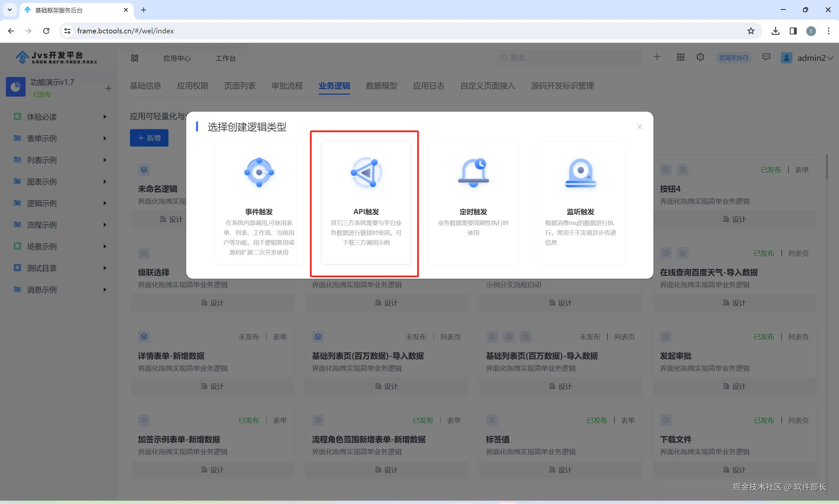Bookmark this page with star icon
The width and height of the screenshot is (839, 504).
click(x=751, y=31)
